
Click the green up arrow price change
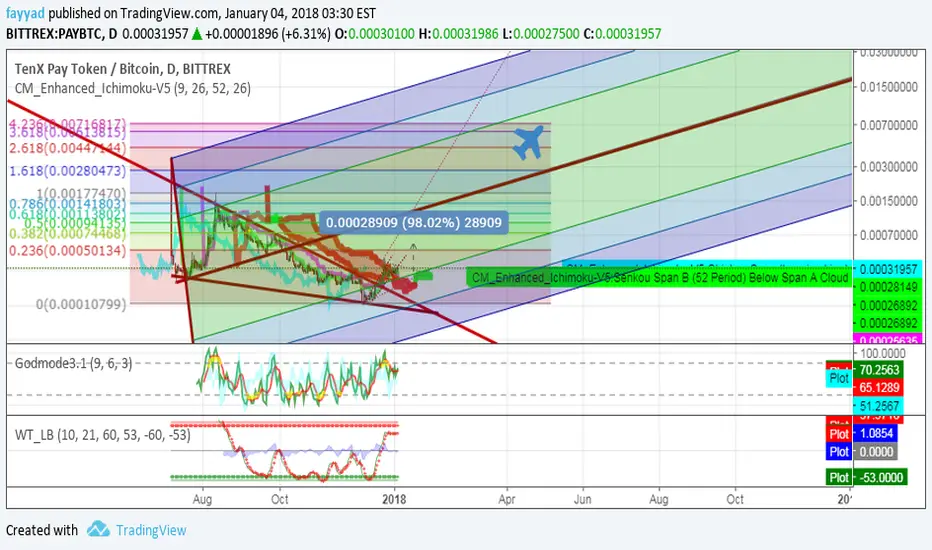click(197, 34)
